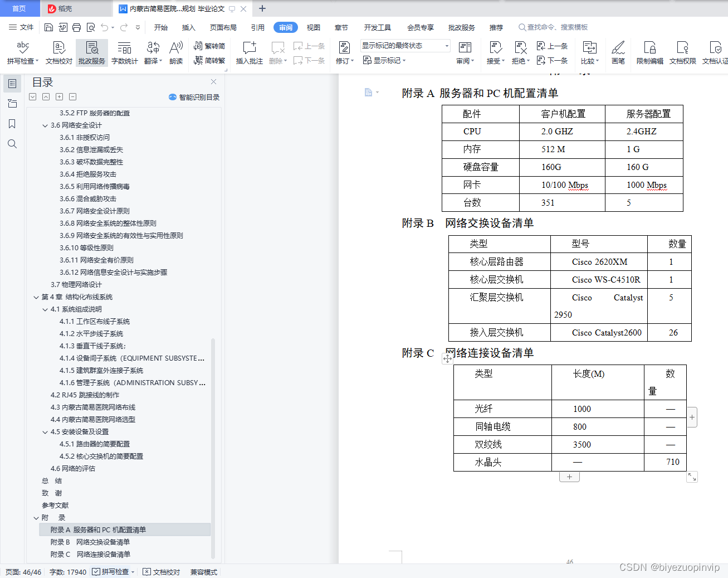Open document proofreading tool

pyautogui.click(x=59, y=52)
